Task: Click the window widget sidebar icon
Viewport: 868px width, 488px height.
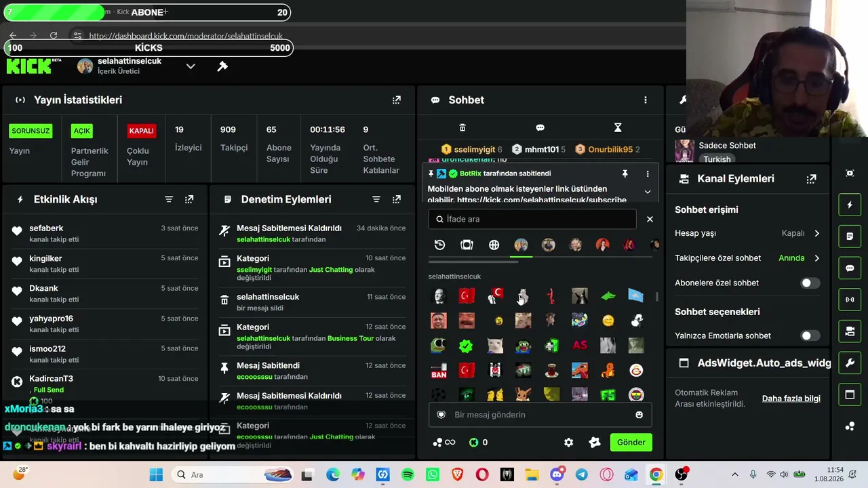Action: 850,394
